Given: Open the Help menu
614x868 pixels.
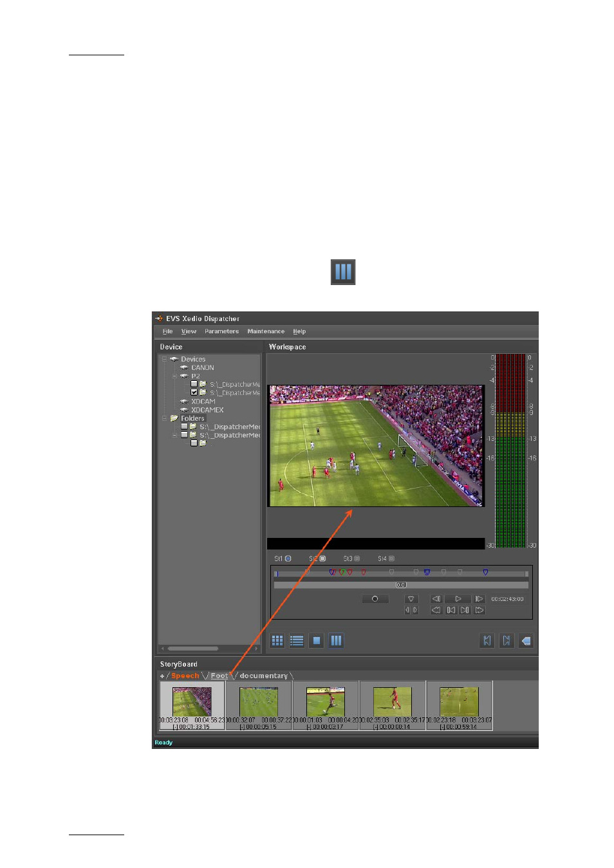Looking at the screenshot, I should [299, 331].
